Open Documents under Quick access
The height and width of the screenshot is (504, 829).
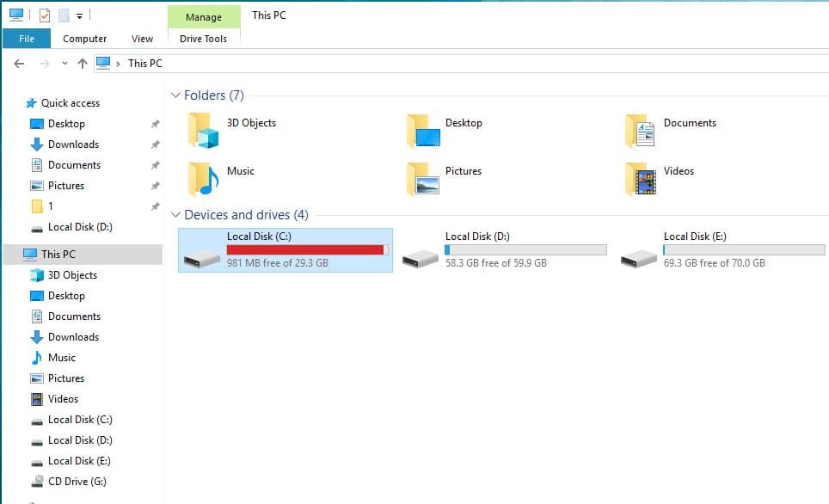[x=74, y=165]
